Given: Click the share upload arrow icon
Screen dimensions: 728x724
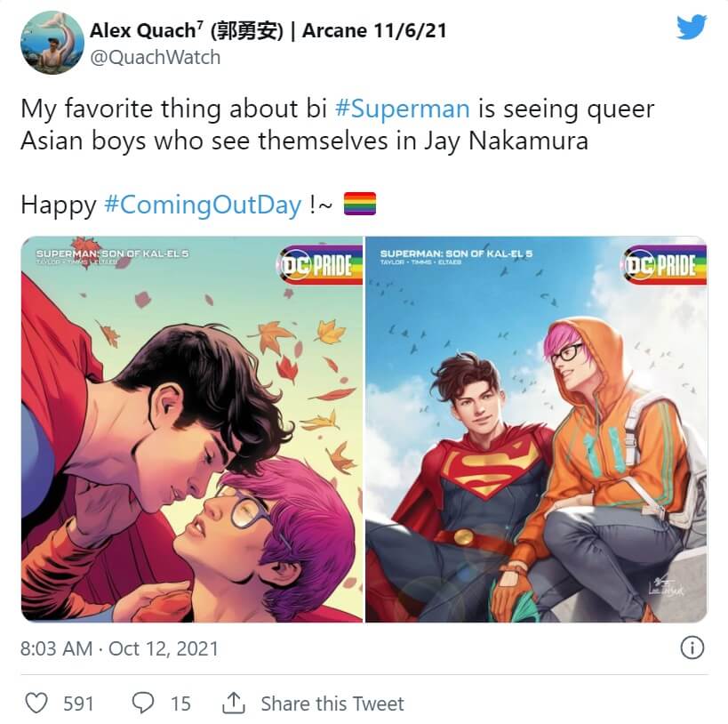Looking at the screenshot, I should 233,703.
